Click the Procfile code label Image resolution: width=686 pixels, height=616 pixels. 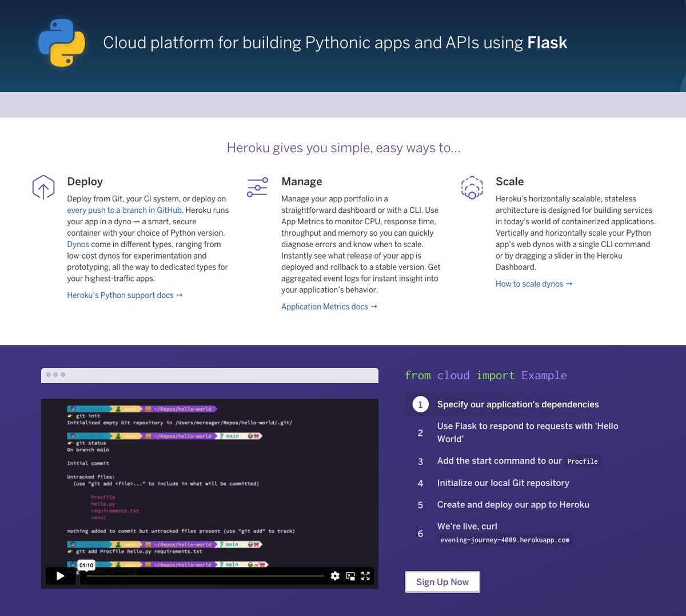pyautogui.click(x=583, y=462)
